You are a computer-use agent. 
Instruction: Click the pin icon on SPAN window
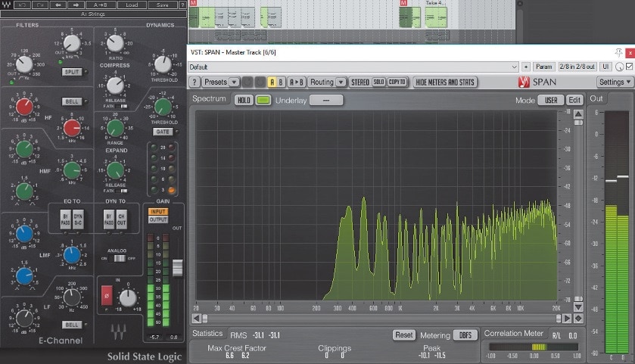click(x=618, y=52)
